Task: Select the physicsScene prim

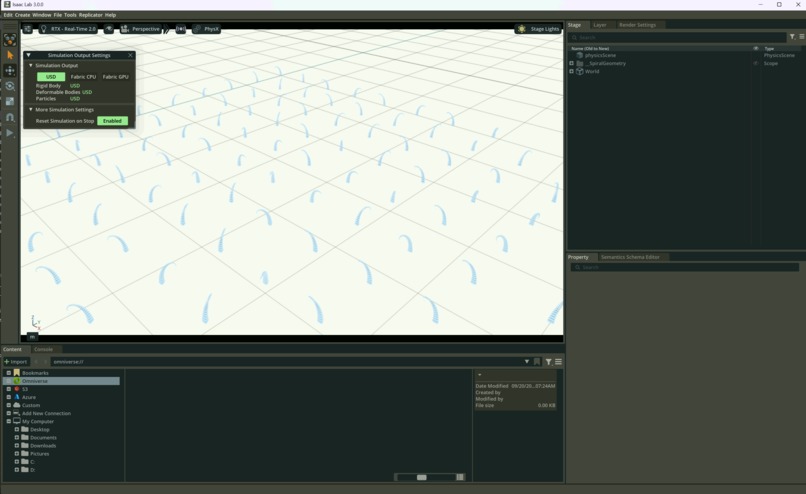Action: (600, 55)
